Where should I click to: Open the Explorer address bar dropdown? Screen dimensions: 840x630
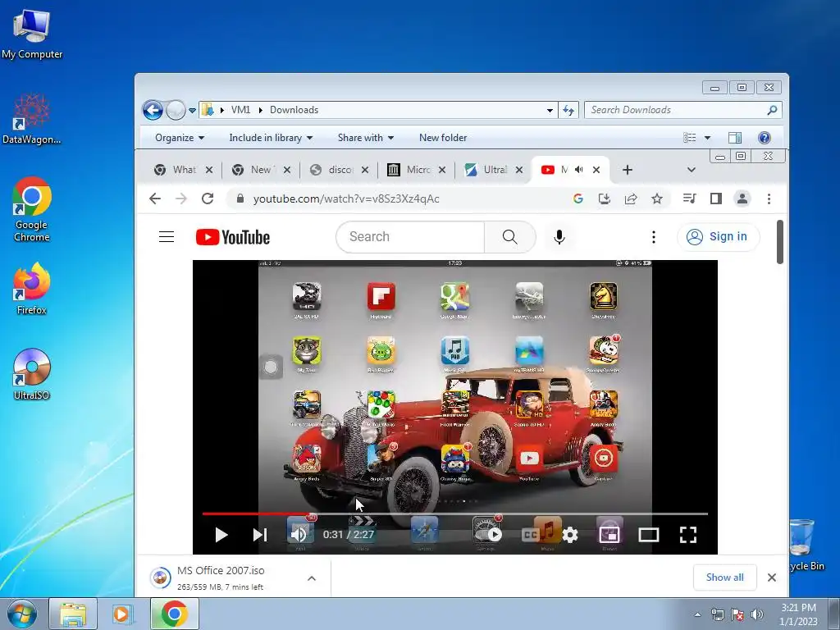[x=550, y=111]
